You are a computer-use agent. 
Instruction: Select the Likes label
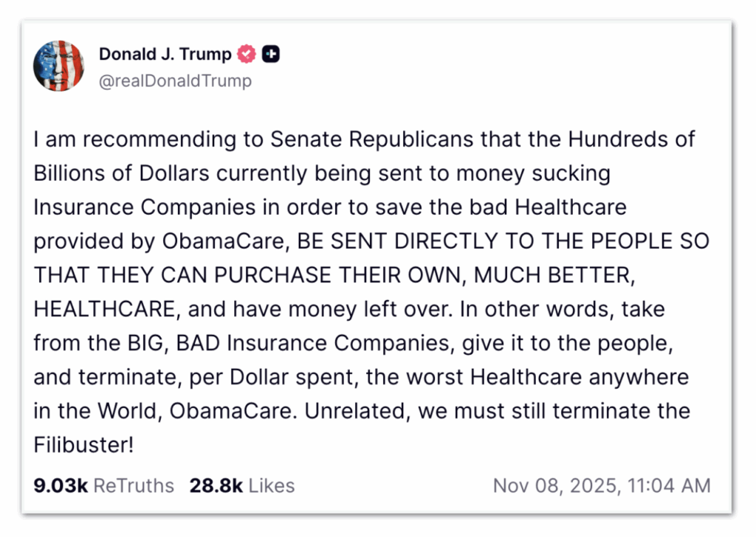coord(272,485)
